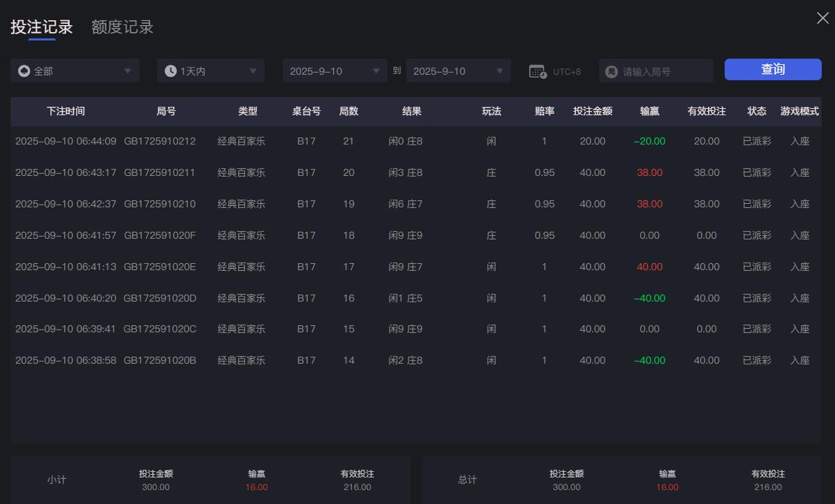Open the 全部 game type dropdown
The image size is (835, 504).
(x=75, y=70)
